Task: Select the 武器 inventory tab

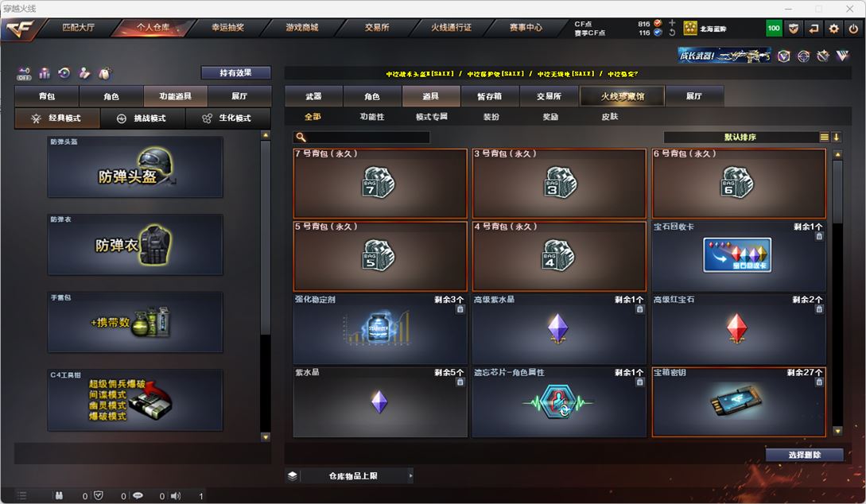Action: [x=313, y=96]
